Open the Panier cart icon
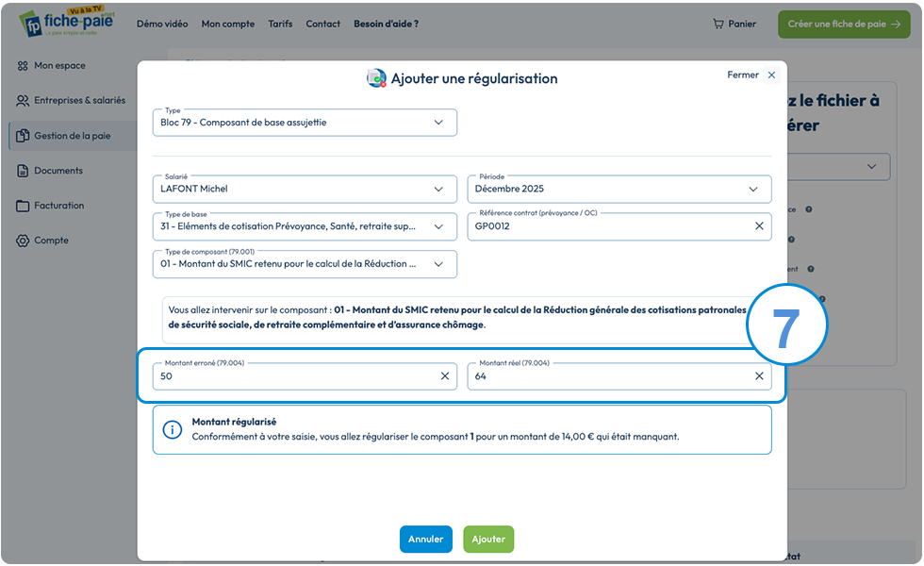The image size is (924, 566). (718, 25)
